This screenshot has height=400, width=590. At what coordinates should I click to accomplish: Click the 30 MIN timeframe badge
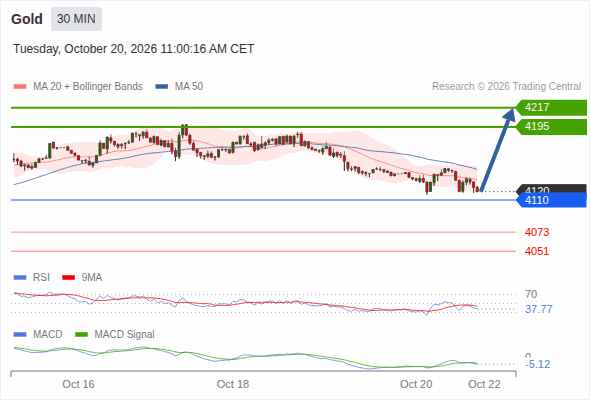click(76, 19)
